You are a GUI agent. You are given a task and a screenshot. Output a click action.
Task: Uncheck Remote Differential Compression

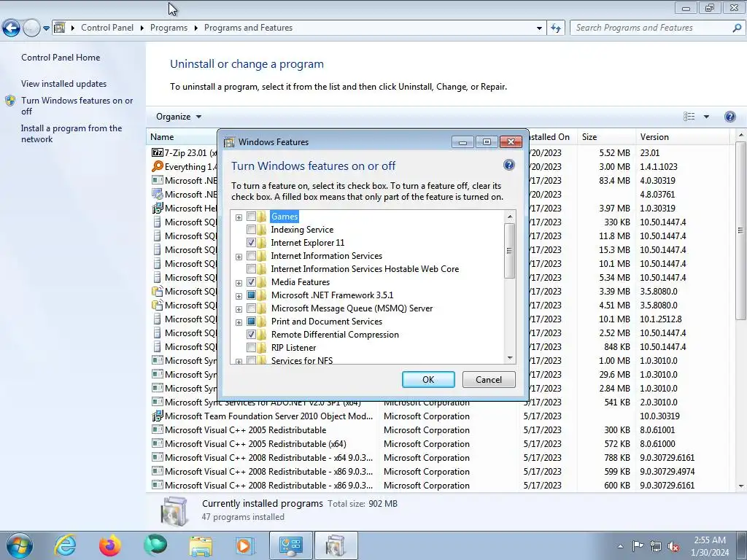251,334
